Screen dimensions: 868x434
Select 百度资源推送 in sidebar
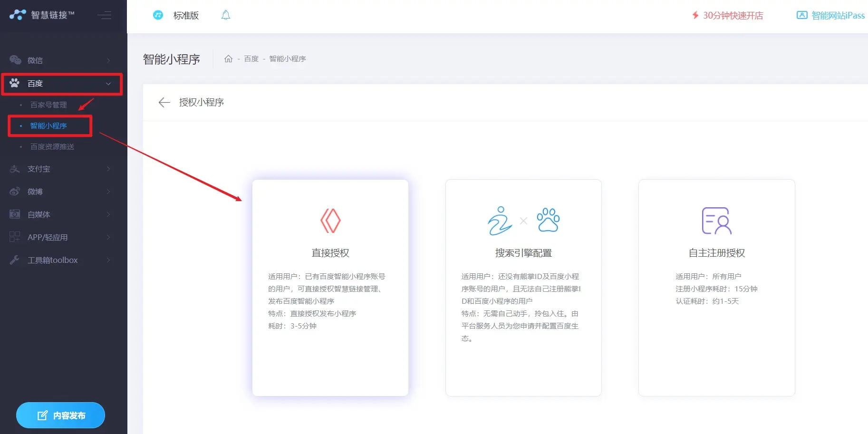[x=52, y=146]
